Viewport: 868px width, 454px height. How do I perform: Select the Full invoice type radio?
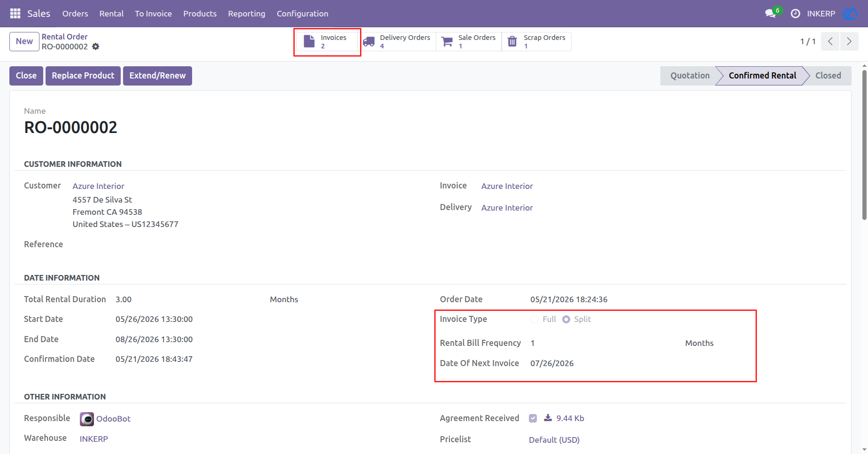click(x=535, y=320)
